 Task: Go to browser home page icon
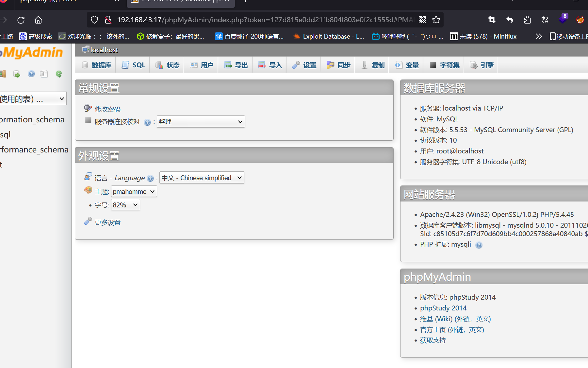coord(38,20)
